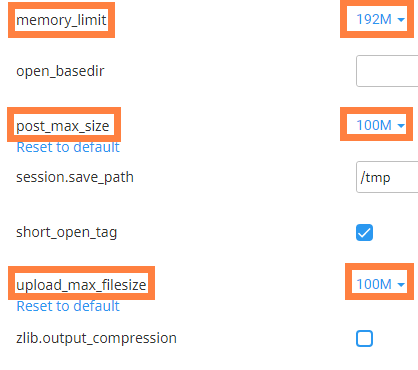Focus the open_basedir text field

point(387,71)
